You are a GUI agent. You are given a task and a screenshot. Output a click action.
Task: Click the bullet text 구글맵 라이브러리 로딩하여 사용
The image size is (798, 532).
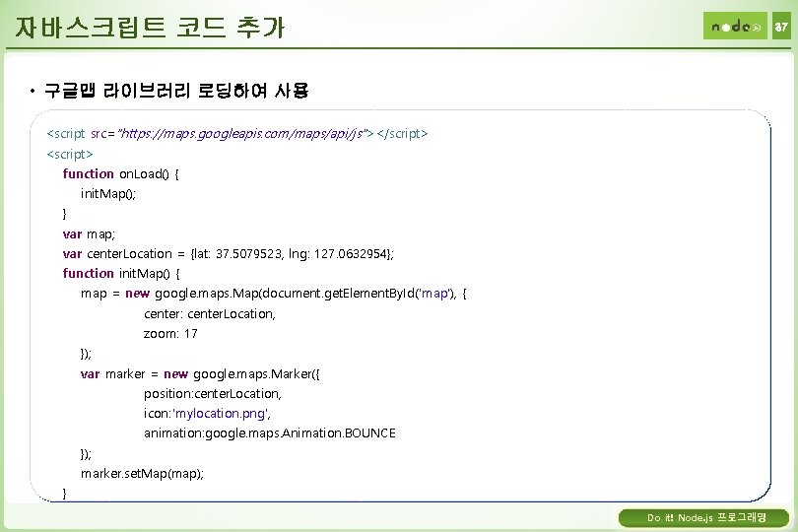176,91
